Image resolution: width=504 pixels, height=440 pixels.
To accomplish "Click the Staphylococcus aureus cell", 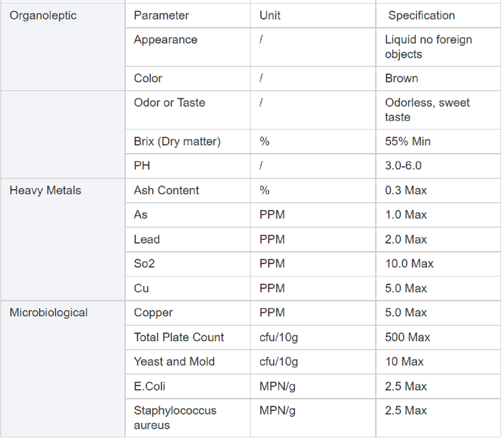I will point(188,418).
